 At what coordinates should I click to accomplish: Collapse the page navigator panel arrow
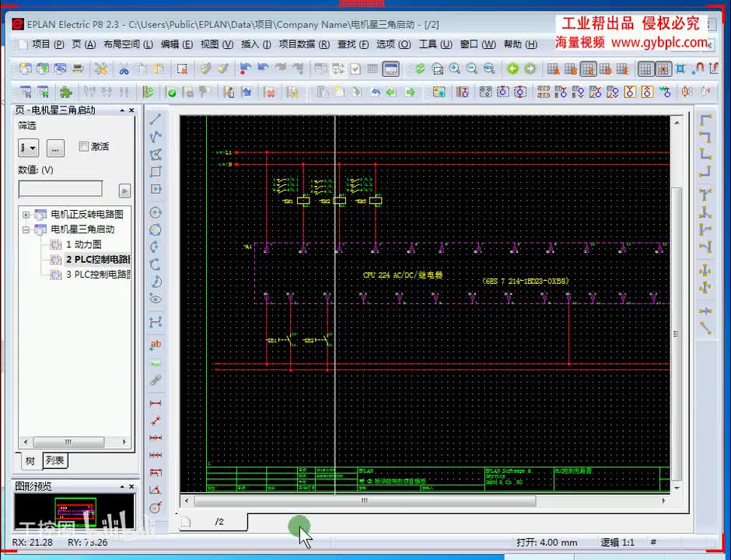click(122, 110)
